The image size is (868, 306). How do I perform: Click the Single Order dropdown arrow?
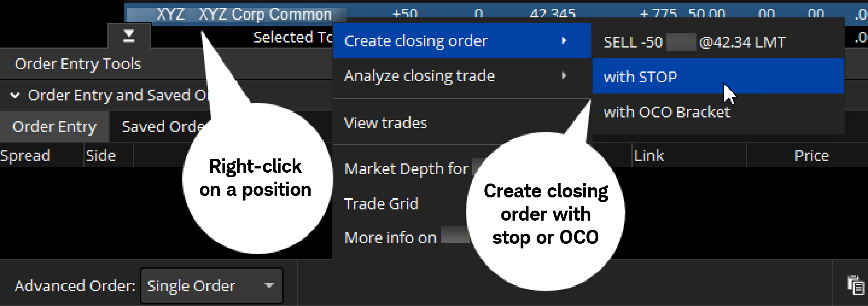pos(269,286)
